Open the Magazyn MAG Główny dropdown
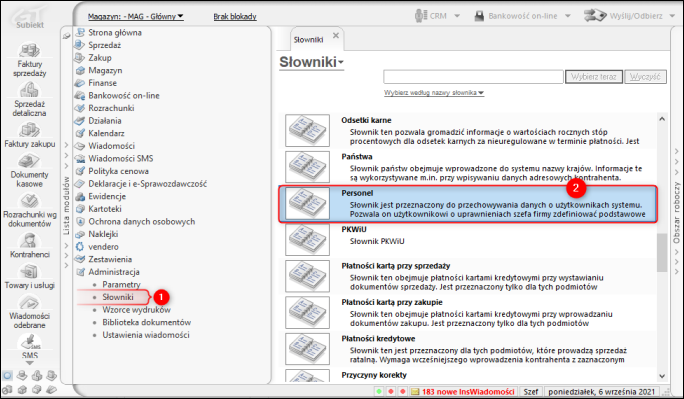The image size is (684, 399). [136, 17]
